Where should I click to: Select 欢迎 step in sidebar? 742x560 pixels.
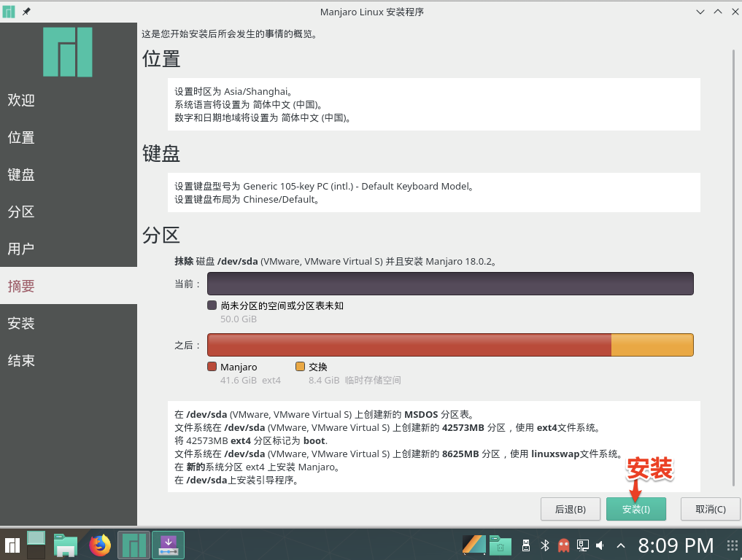point(69,100)
